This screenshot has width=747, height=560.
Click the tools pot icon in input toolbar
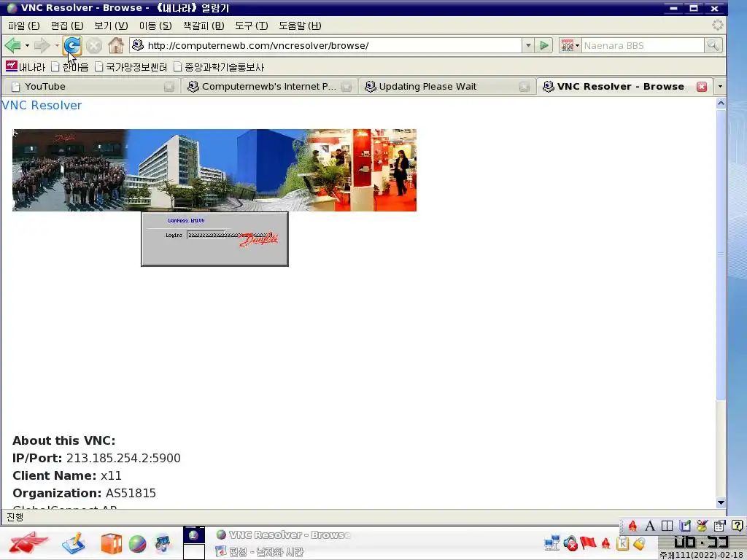coord(702,526)
